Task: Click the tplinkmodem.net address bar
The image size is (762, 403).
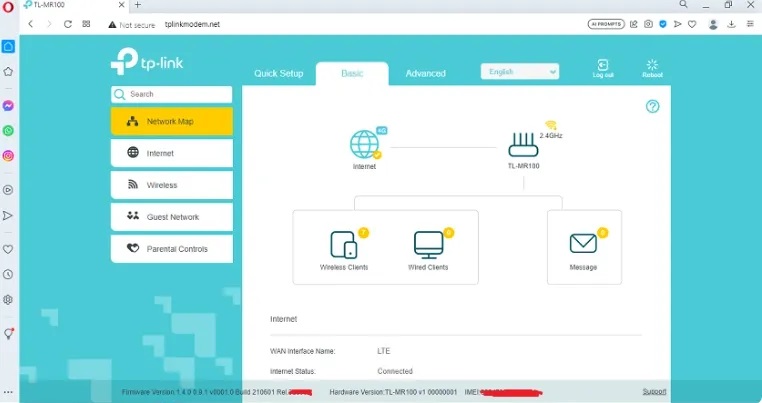Action: 192,24
